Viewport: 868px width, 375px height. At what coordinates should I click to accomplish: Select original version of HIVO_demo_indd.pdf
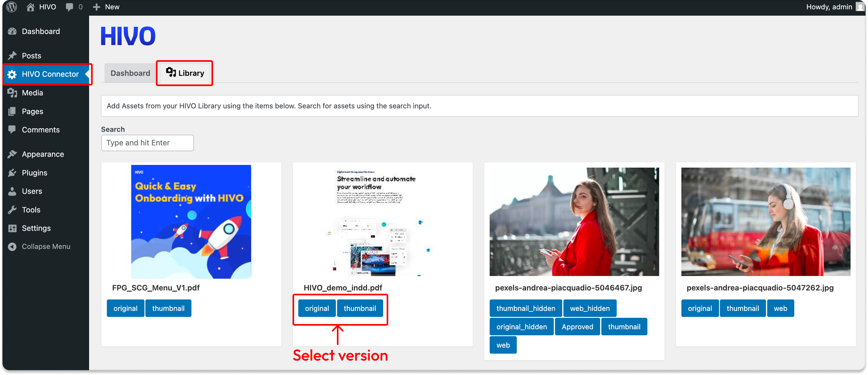click(317, 308)
